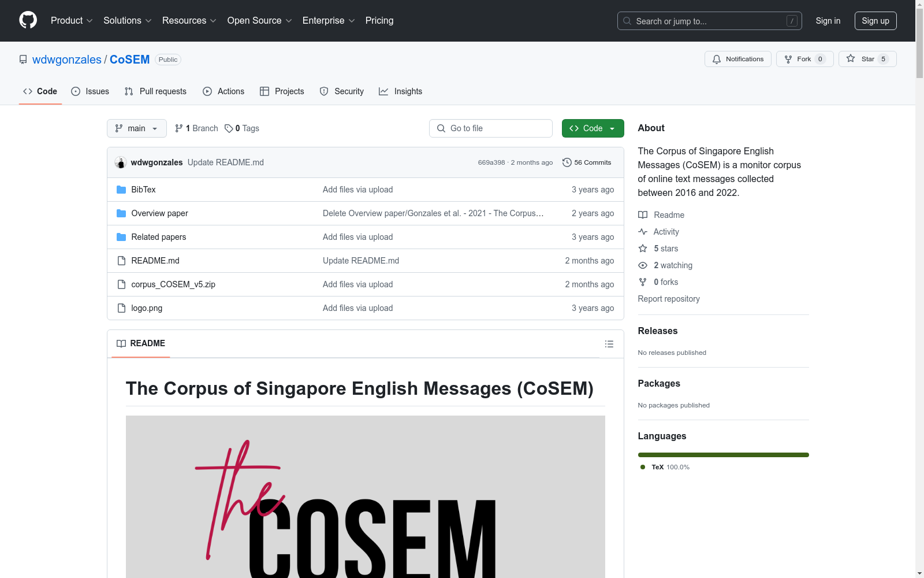Open the README outline list icon
924x578 pixels.
click(609, 344)
